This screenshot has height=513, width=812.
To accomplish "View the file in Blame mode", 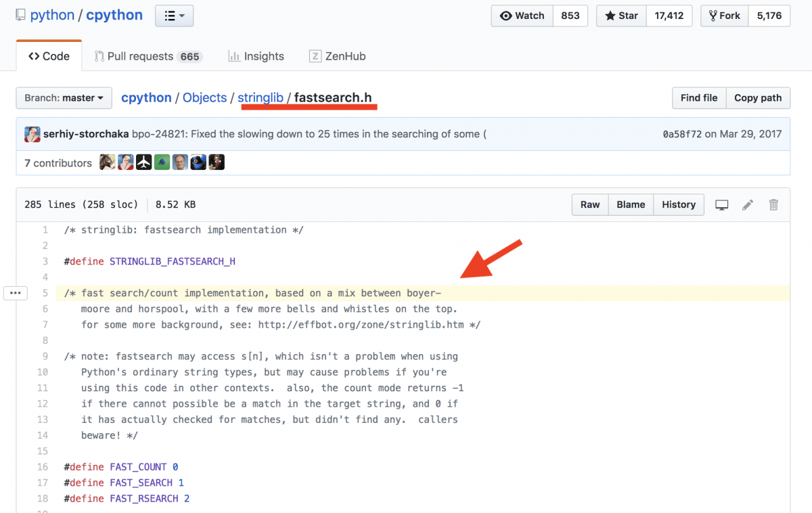I will click(630, 204).
